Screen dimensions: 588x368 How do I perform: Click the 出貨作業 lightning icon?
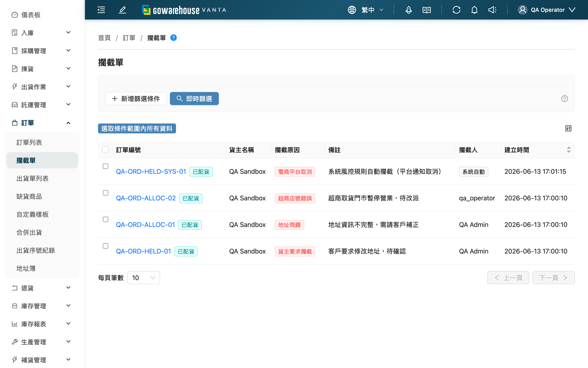coord(15,87)
